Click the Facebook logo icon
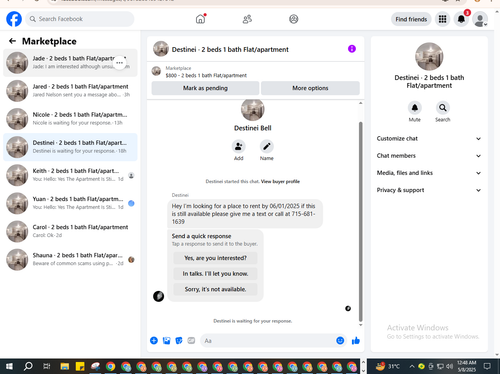Viewport: 500px width, 374px height. coord(14,19)
